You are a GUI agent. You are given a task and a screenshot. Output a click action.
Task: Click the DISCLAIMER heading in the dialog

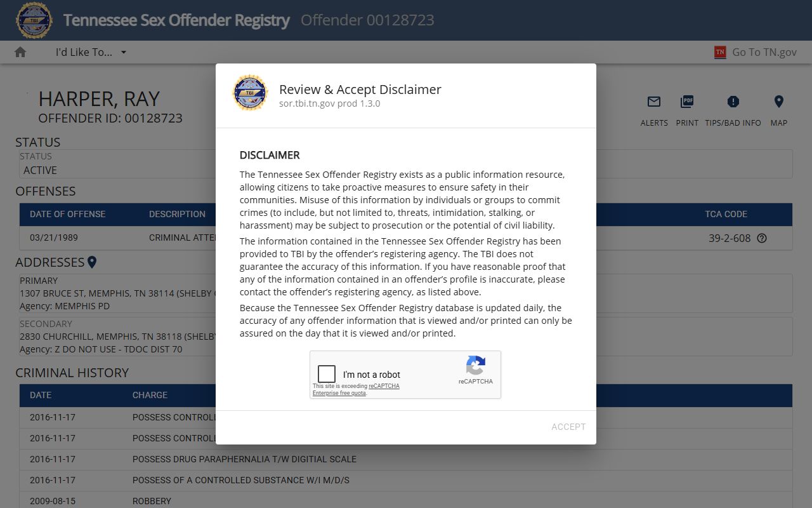pyautogui.click(x=270, y=155)
